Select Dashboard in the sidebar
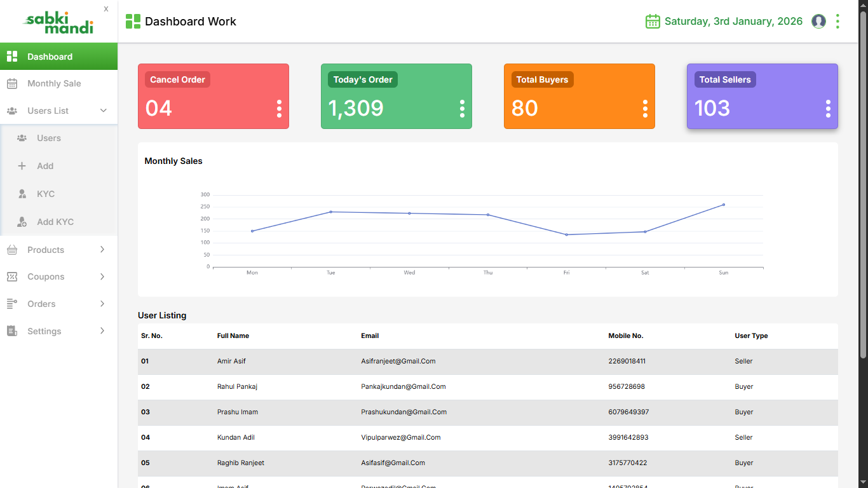Viewport: 868px width, 488px height. (x=50, y=57)
